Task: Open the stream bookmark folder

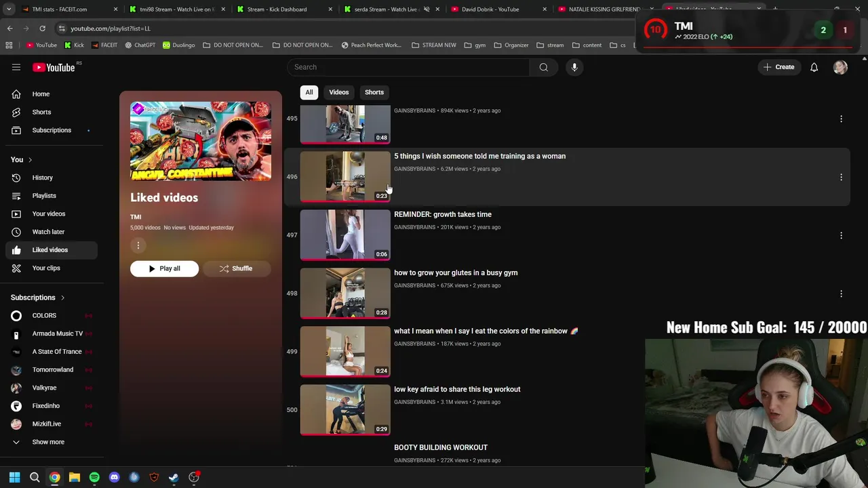Action: (550, 45)
